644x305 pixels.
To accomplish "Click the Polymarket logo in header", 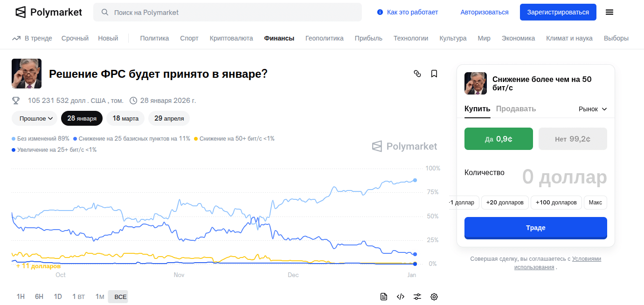I will pyautogui.click(x=48, y=12).
